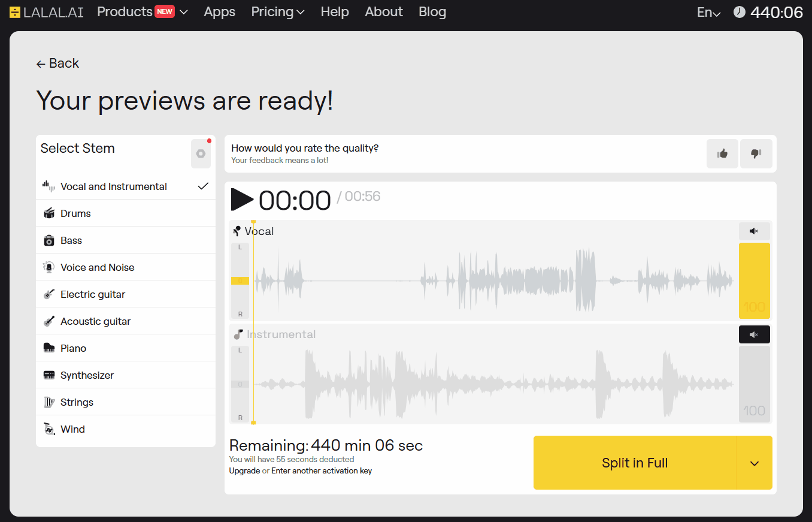Expand the Split in Full options arrow
The height and width of the screenshot is (522, 812).
755,463
